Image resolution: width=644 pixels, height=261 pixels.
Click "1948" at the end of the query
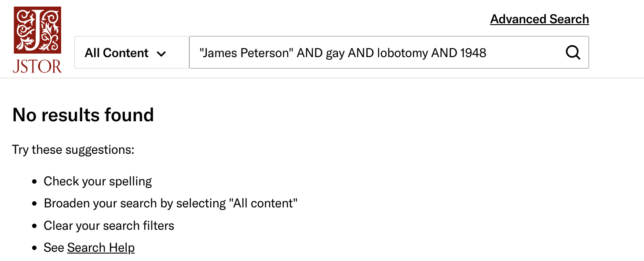[x=473, y=53]
